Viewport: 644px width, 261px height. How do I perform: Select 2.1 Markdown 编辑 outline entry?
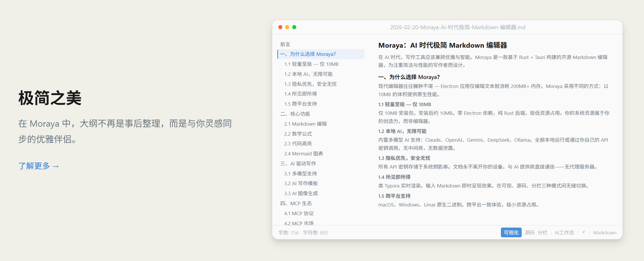coord(305,124)
